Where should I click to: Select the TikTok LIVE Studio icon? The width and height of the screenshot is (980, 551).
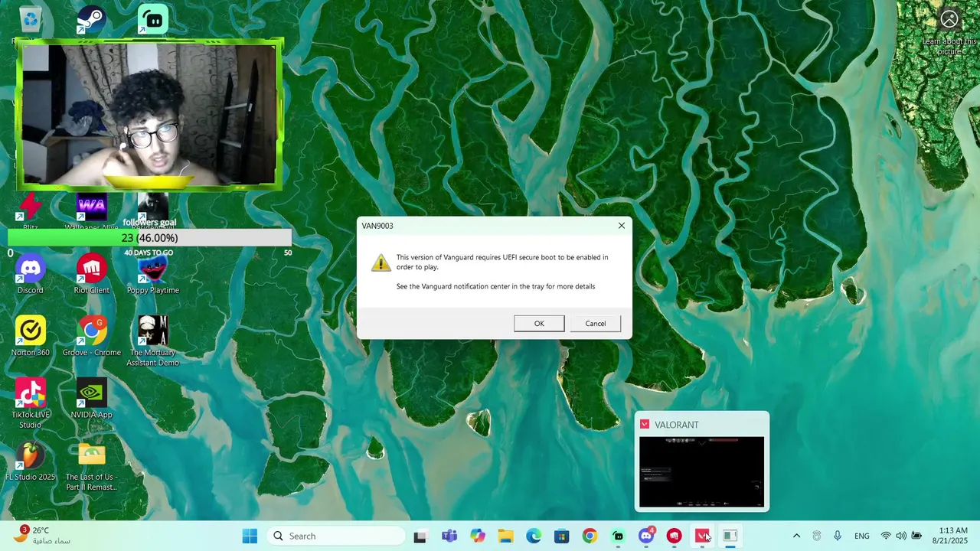click(31, 403)
